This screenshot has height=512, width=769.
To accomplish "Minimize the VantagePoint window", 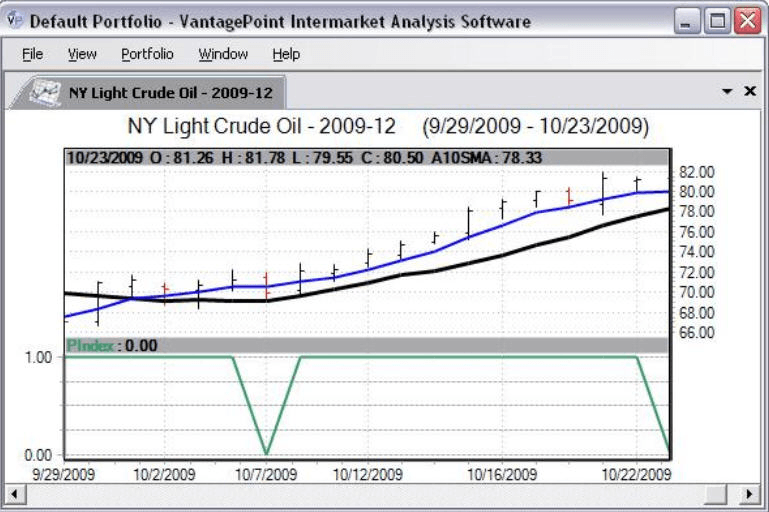I will click(687, 21).
